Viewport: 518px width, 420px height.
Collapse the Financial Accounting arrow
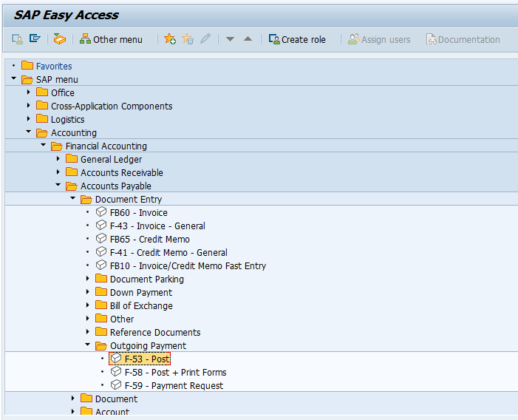[x=44, y=145]
